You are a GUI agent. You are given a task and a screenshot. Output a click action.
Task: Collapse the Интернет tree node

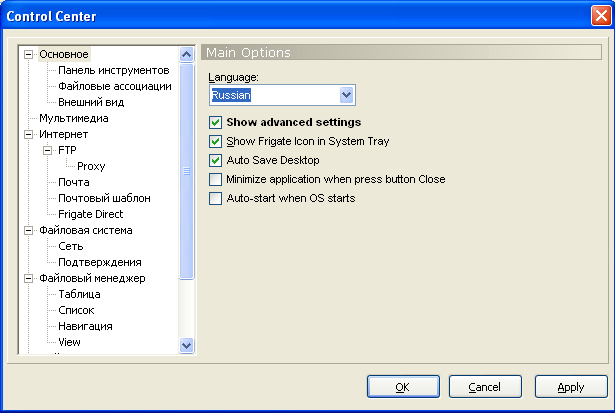[x=29, y=135]
